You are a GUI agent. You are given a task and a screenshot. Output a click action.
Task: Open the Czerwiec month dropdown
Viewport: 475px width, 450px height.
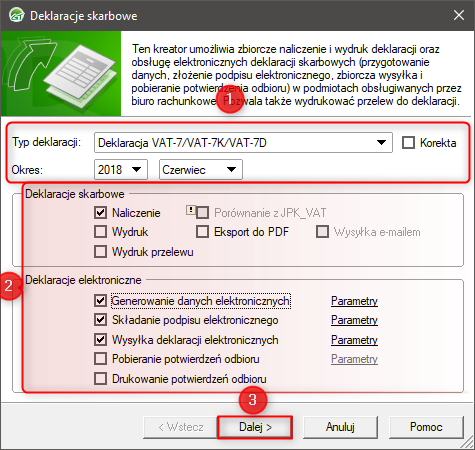tap(201, 170)
